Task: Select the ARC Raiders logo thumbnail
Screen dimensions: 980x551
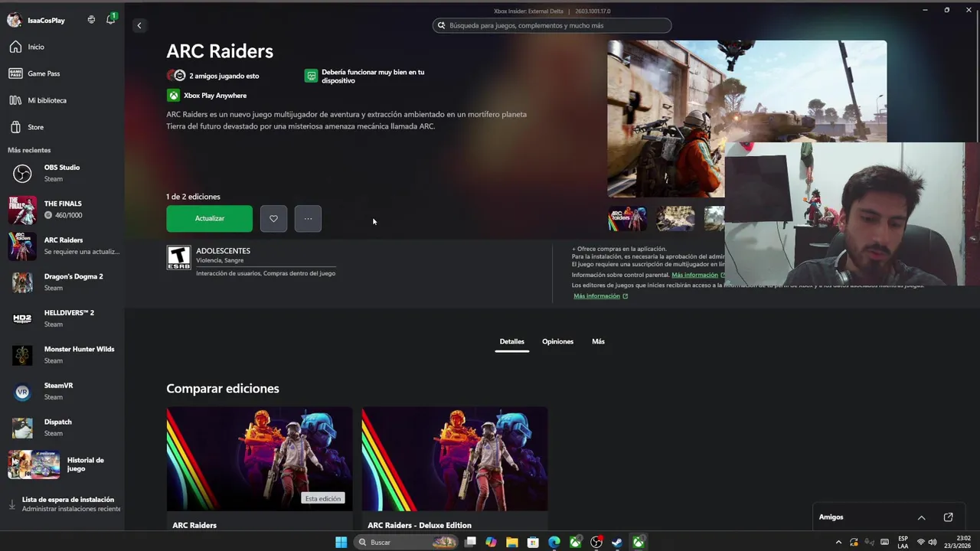Action: (627, 219)
